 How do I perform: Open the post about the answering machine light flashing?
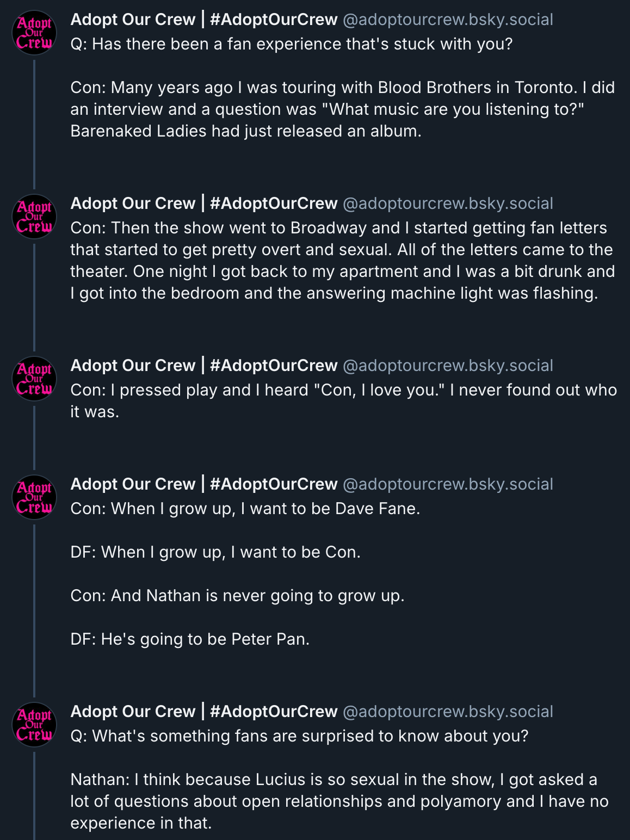tap(343, 261)
